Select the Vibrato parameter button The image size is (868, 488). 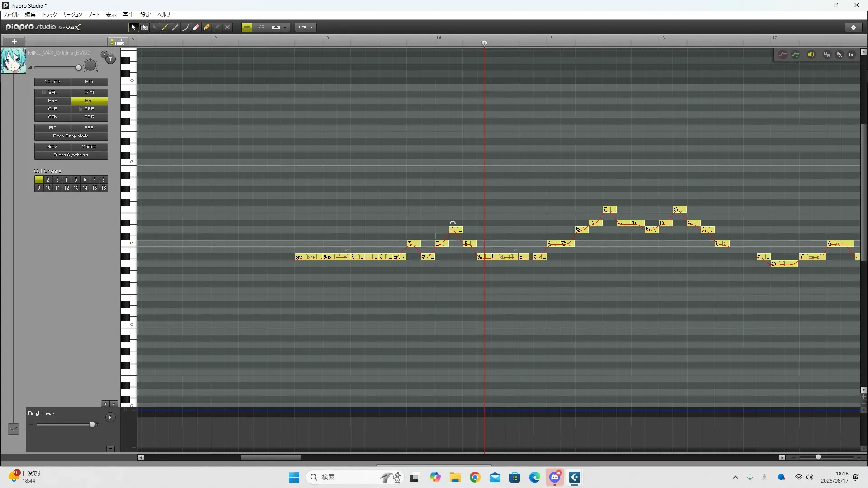89,147
